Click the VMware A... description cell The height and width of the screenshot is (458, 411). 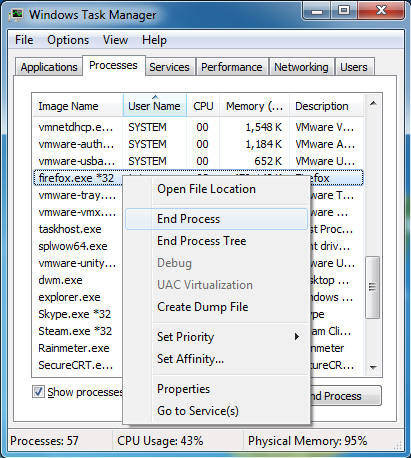(325, 144)
